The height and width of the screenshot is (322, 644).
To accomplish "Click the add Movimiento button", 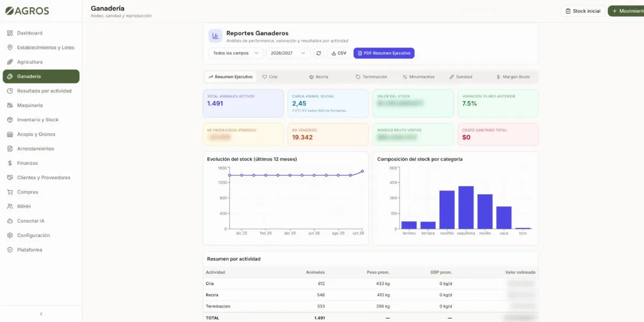I will [627, 11].
